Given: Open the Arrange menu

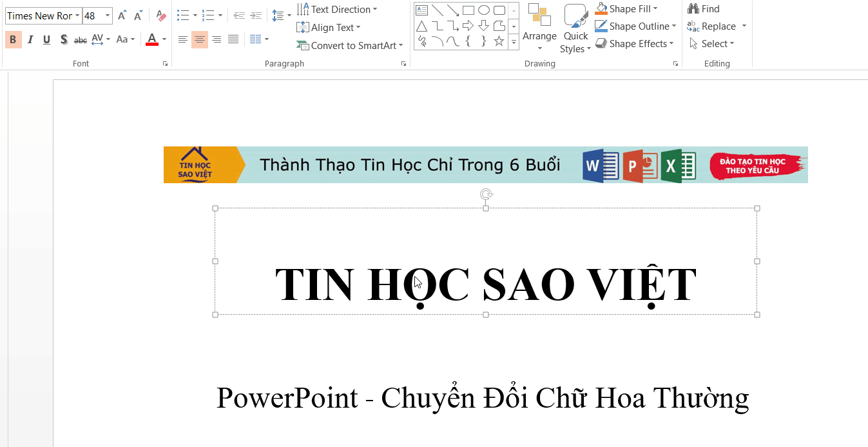Looking at the screenshot, I should (x=539, y=28).
